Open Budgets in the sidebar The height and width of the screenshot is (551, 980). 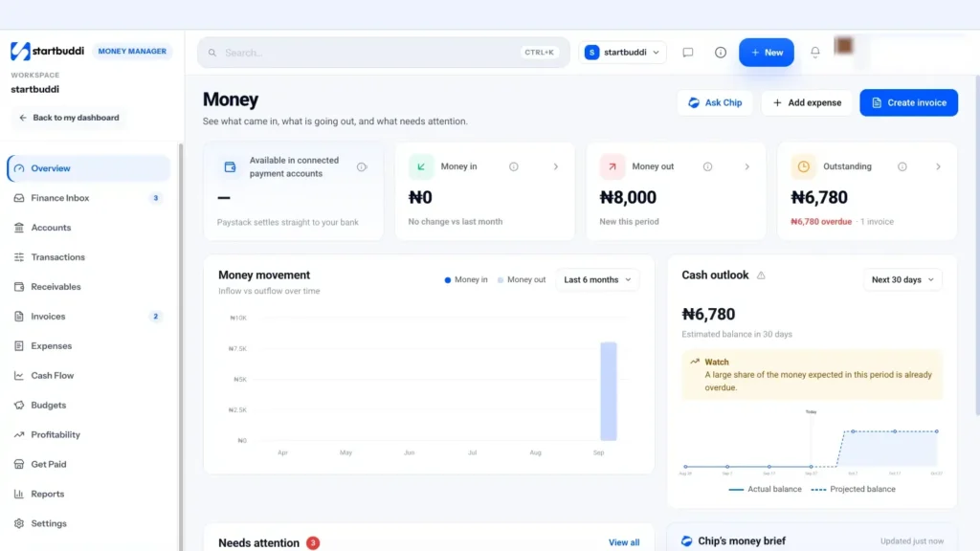pyautogui.click(x=89, y=406)
